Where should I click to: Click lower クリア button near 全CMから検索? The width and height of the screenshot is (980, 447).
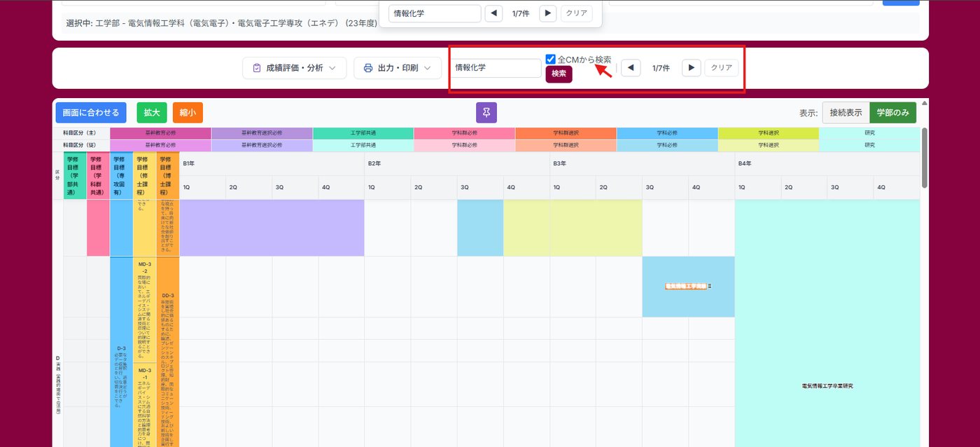(721, 68)
